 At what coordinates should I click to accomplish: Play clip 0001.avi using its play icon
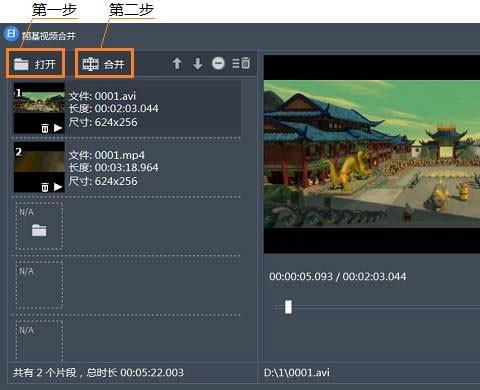tap(58, 128)
